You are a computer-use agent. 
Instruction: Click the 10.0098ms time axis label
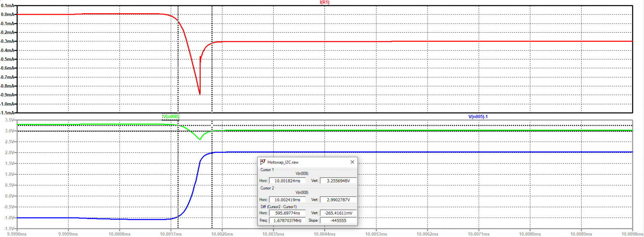[x=632, y=233]
